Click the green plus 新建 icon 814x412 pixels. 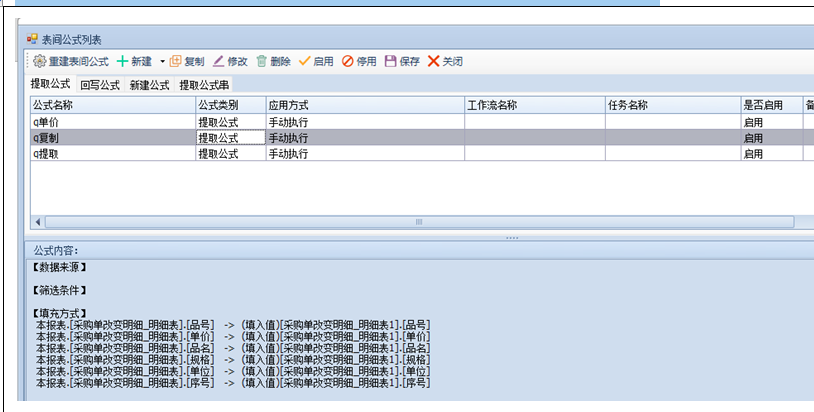tap(123, 61)
